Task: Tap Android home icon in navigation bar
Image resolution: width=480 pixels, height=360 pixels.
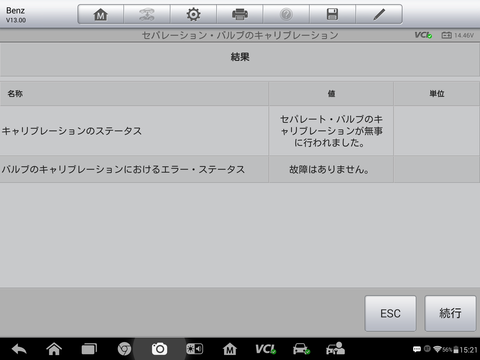Action: click(x=54, y=349)
